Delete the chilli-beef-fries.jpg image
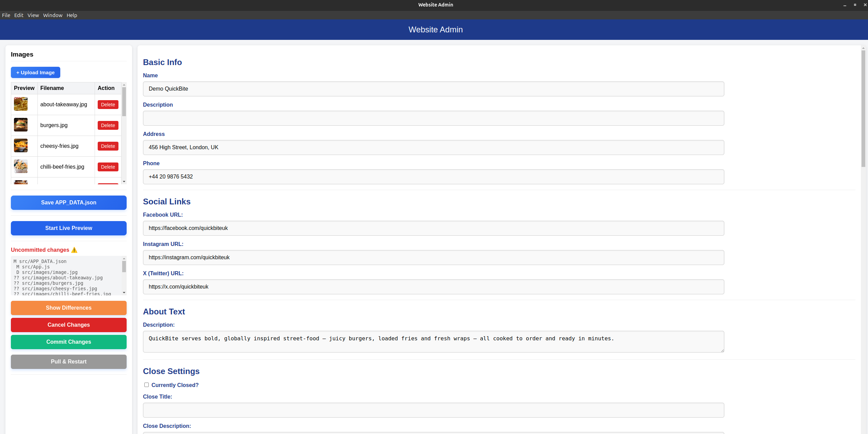The image size is (868, 434). (108, 167)
